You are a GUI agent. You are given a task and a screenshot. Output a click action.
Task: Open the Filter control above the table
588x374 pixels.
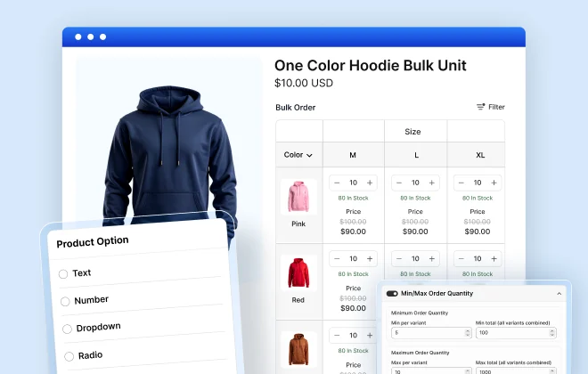pos(491,107)
